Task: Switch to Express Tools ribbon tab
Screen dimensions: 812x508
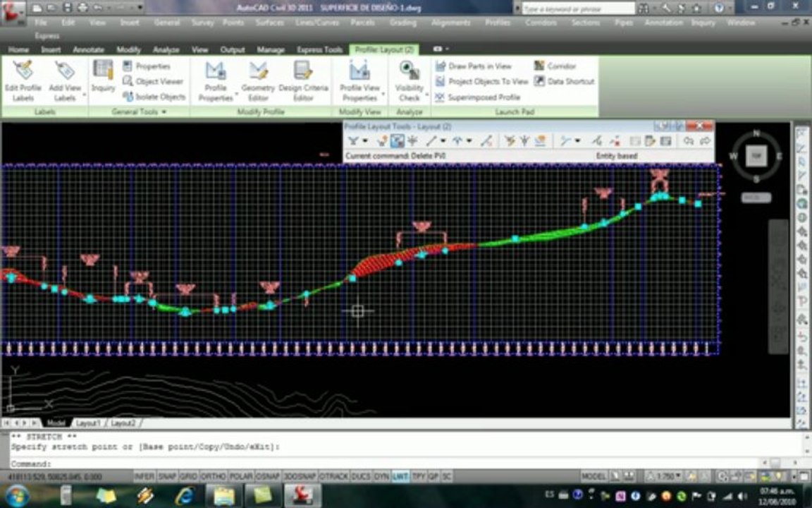Action: pyautogui.click(x=319, y=50)
